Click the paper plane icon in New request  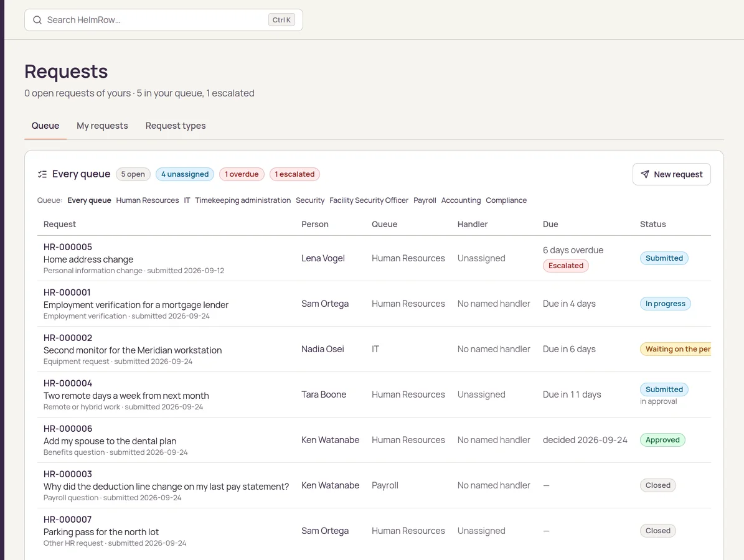pos(645,174)
